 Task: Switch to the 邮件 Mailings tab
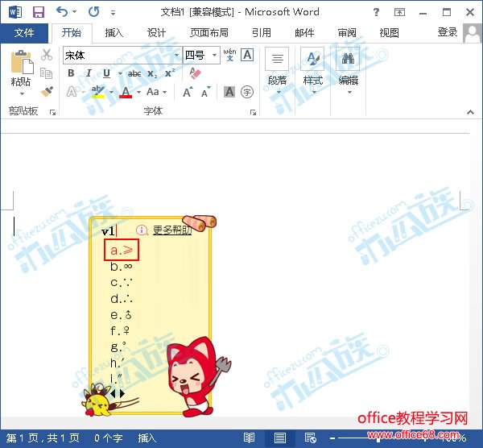304,33
